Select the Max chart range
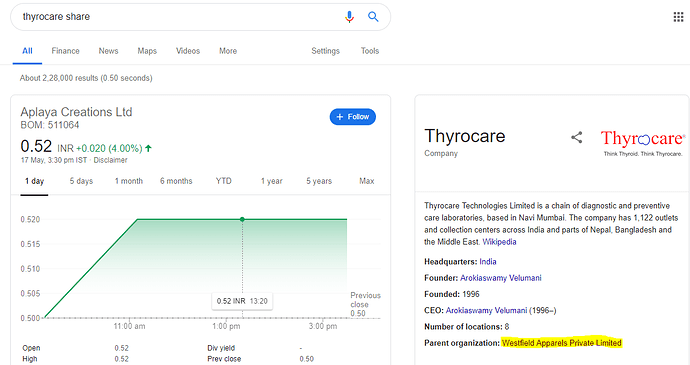 tap(367, 181)
